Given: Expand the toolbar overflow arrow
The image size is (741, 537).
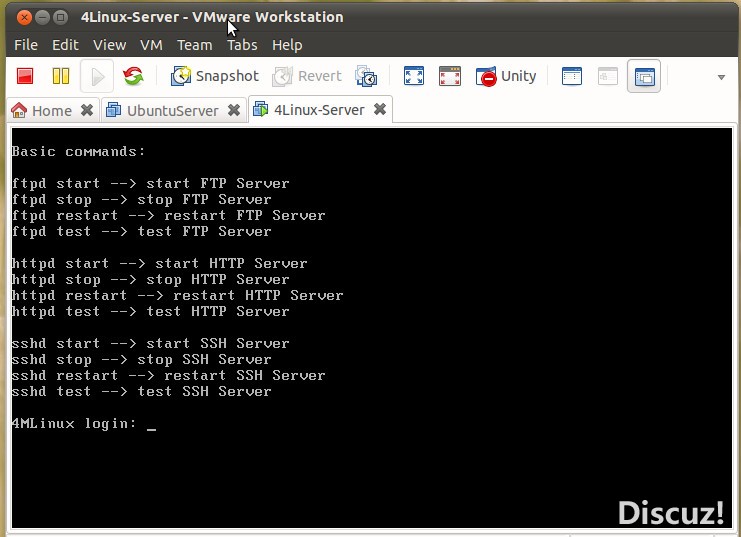Looking at the screenshot, I should click(x=721, y=77).
